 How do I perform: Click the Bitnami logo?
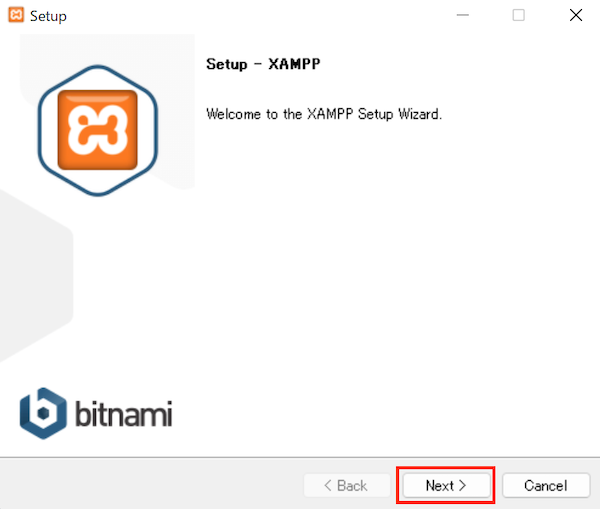coord(96,413)
